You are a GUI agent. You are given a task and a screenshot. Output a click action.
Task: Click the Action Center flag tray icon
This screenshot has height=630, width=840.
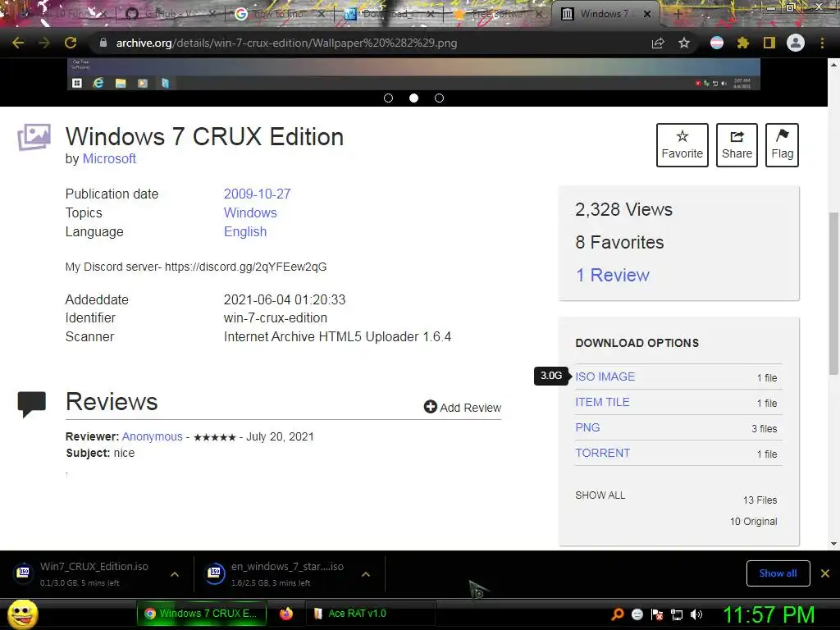pyautogui.click(x=657, y=614)
